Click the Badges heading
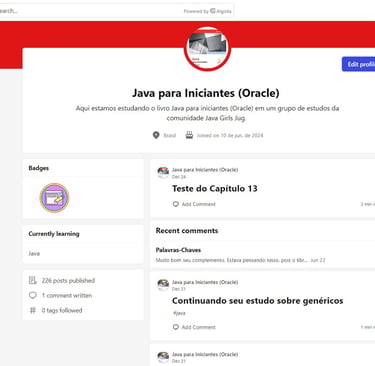Viewport: 375px width, 366px height. [39, 168]
